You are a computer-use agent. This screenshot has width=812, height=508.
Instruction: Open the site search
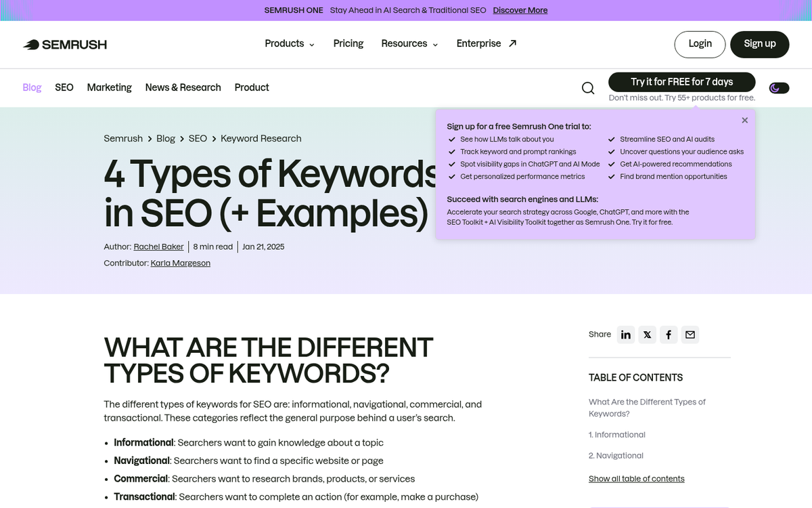point(587,88)
